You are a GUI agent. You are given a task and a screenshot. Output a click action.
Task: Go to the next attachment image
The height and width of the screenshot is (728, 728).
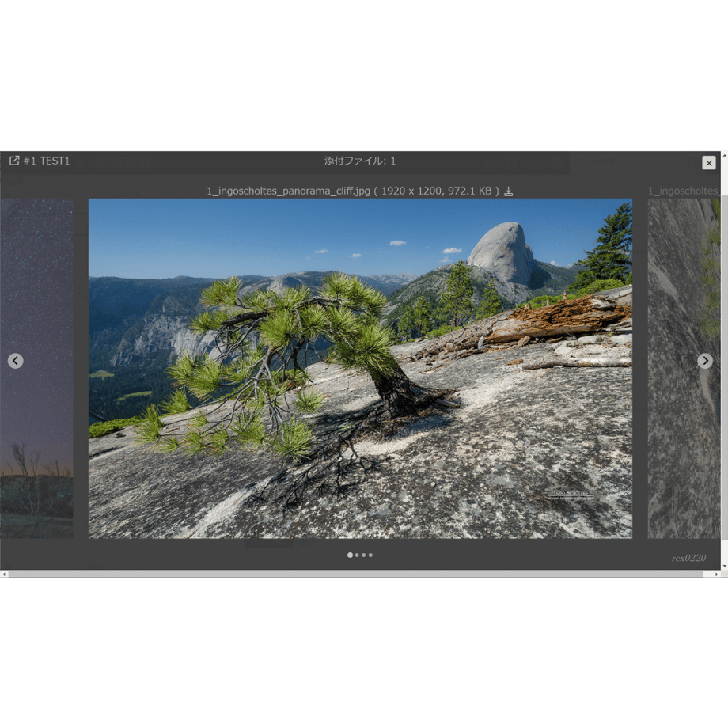tap(705, 361)
